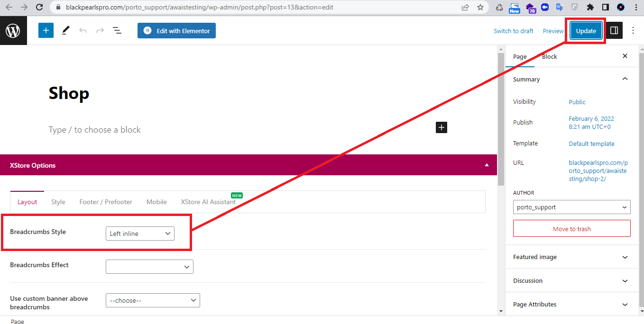This screenshot has width=644, height=324.
Task: Open Breadcrumbs Style dropdown
Action: (140, 234)
